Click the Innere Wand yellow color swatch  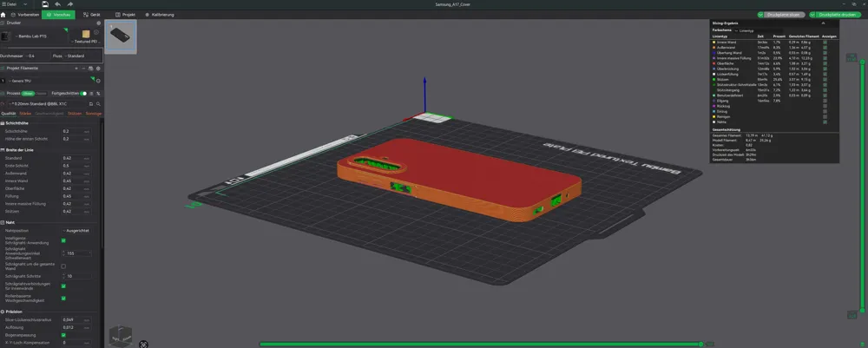click(714, 42)
